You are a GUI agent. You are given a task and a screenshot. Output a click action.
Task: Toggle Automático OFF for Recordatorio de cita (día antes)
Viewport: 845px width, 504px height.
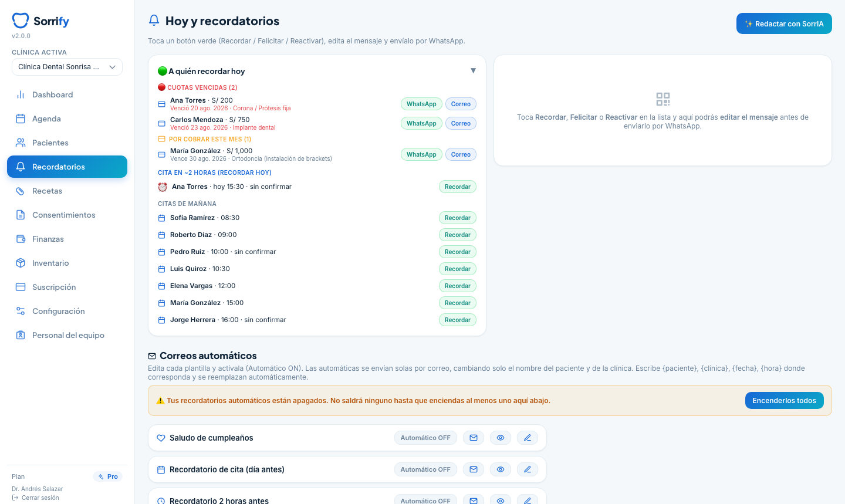(x=425, y=469)
